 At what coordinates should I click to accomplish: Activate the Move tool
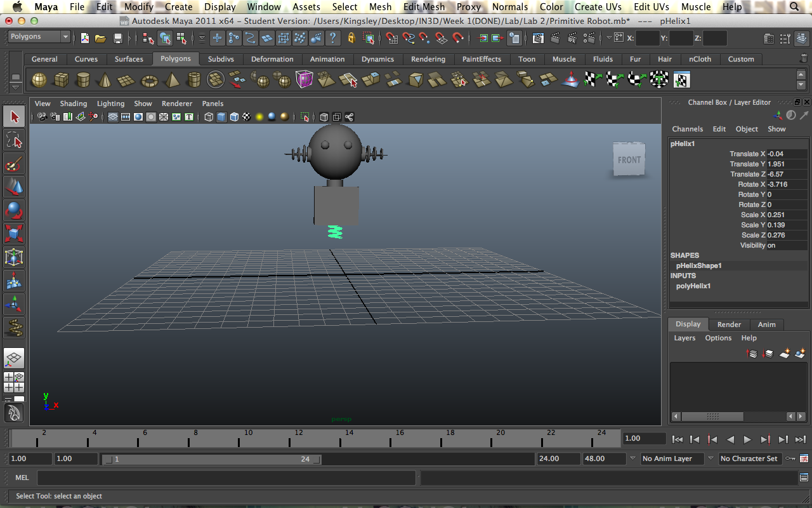pos(15,187)
